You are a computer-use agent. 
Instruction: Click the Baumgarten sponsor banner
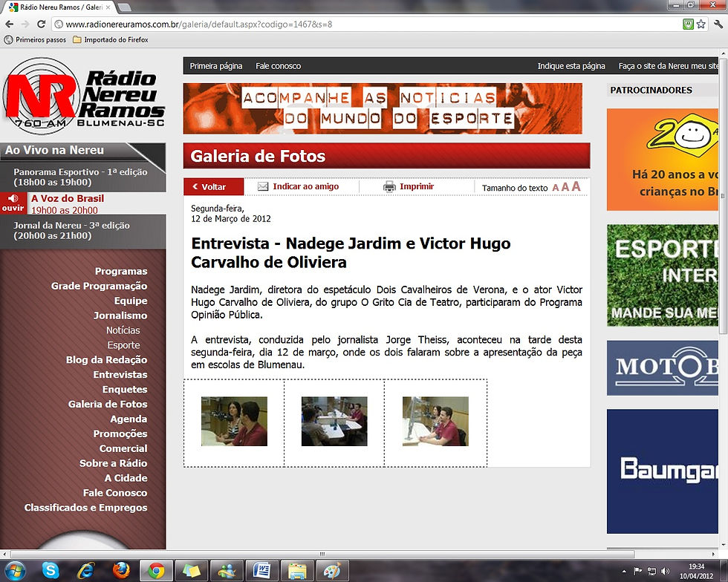[x=663, y=471]
